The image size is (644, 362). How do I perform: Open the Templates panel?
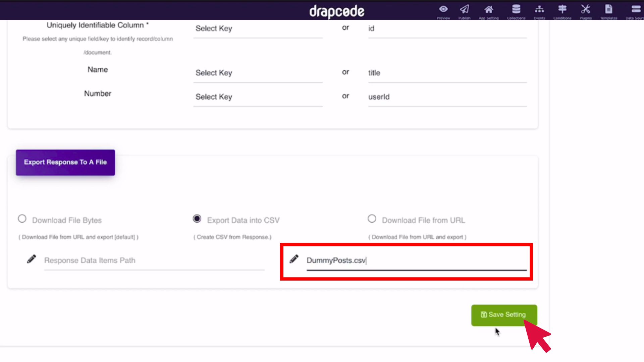[608, 11]
